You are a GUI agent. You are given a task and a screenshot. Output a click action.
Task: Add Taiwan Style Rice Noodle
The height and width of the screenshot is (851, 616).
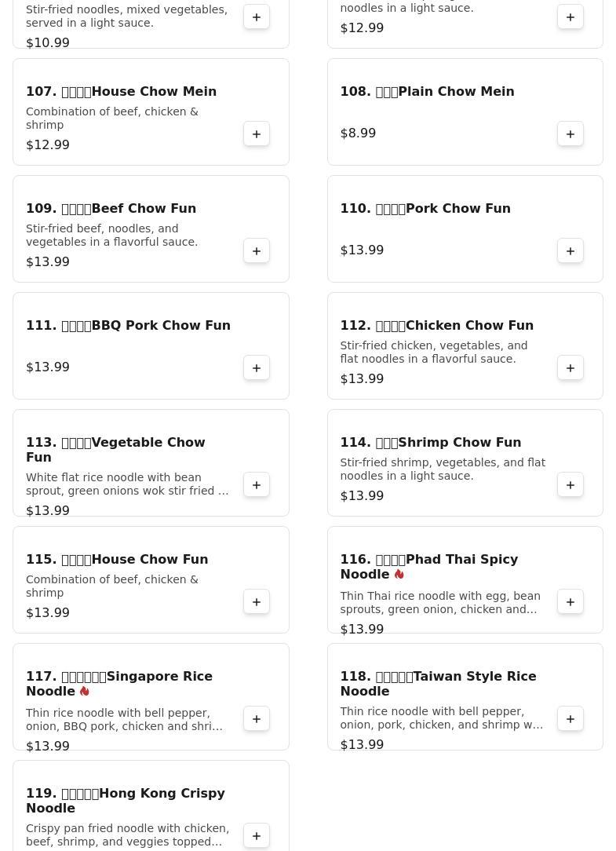(570, 719)
